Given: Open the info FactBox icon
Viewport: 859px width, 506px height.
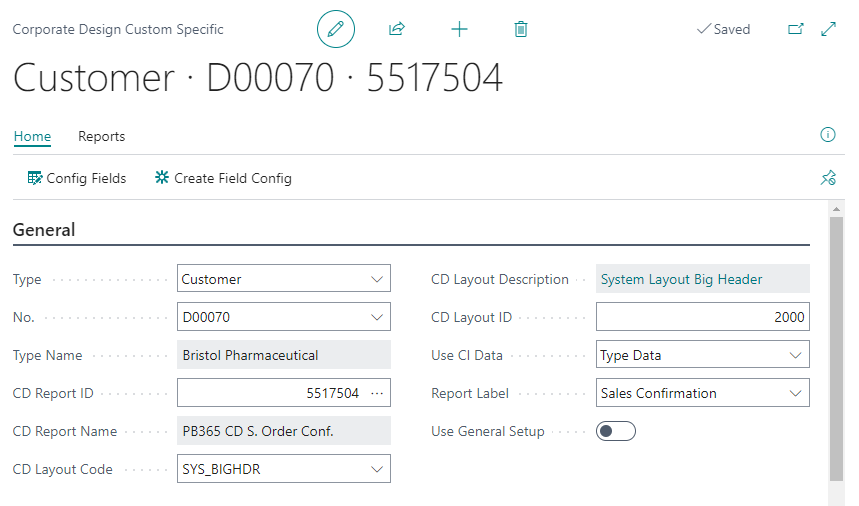Looking at the screenshot, I should coord(828,135).
